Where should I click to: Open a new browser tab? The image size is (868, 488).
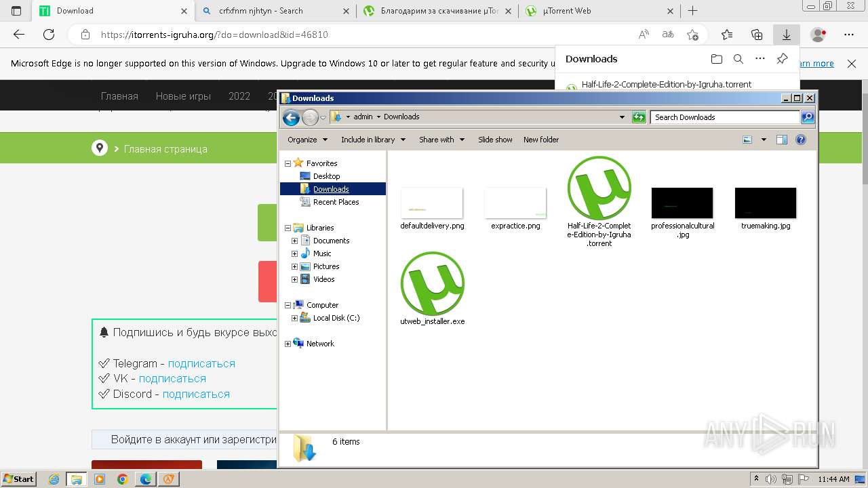(x=692, y=11)
